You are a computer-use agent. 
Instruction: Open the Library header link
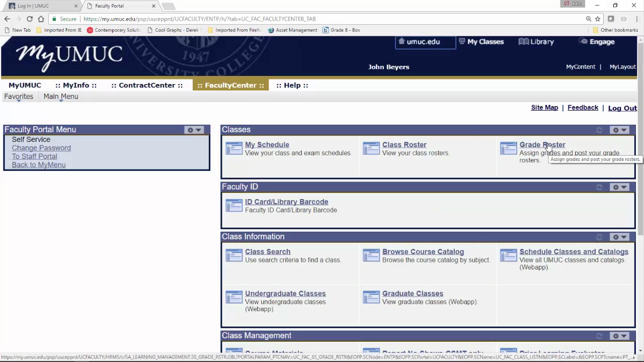coord(536,42)
